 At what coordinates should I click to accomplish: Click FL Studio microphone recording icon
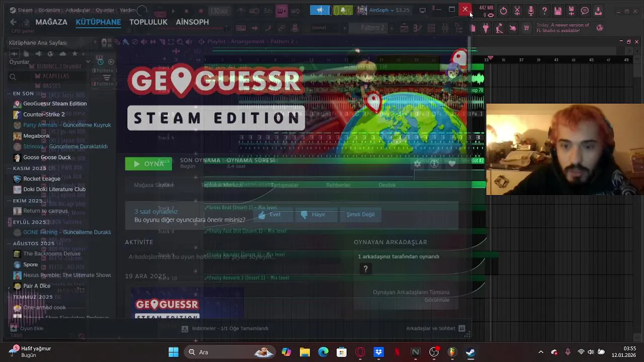(531, 11)
